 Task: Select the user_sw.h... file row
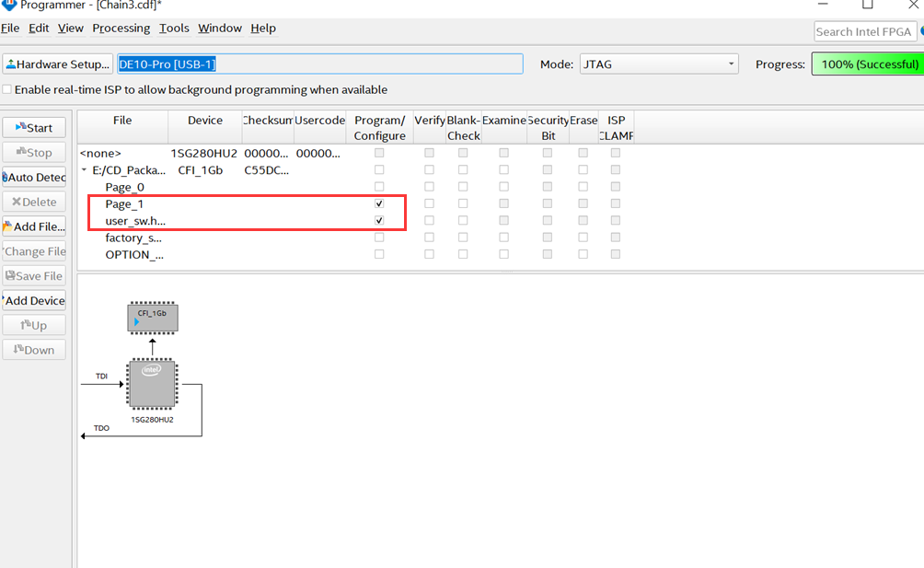tap(135, 221)
